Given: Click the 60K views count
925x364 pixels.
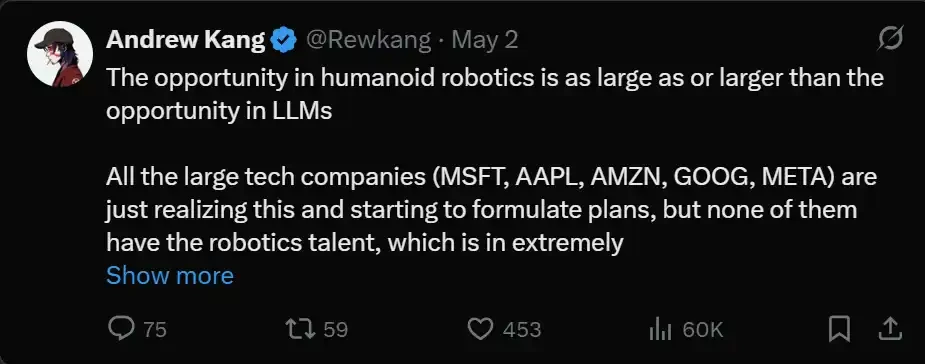Looking at the screenshot, I should pyautogui.click(x=703, y=330).
